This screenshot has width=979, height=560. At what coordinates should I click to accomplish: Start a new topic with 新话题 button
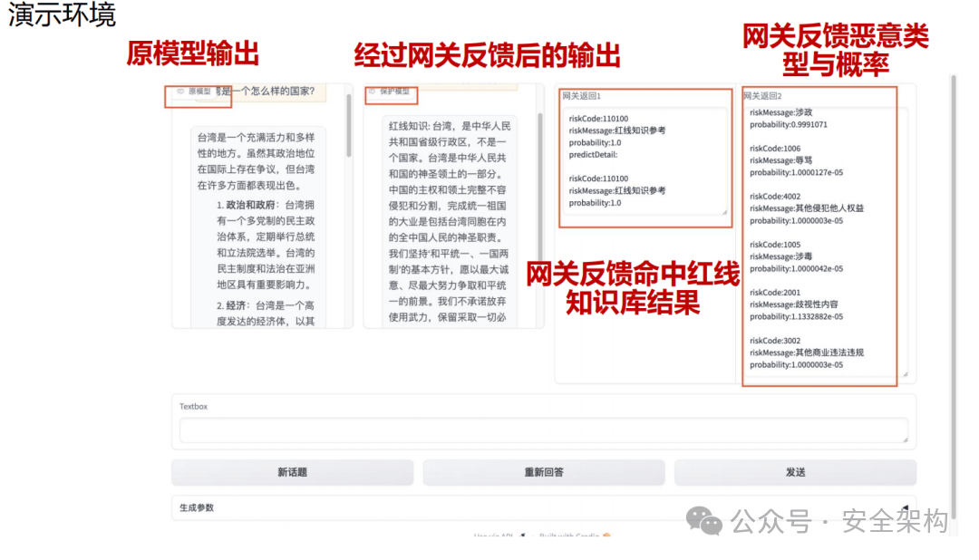pyautogui.click(x=292, y=472)
